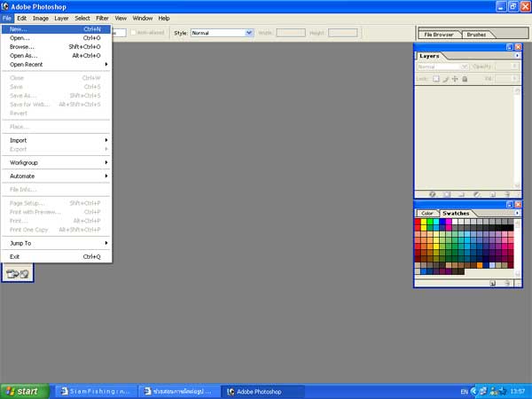Click the Create new set folder icon
This screenshot has width=532, height=399.
pyautogui.click(x=461, y=194)
